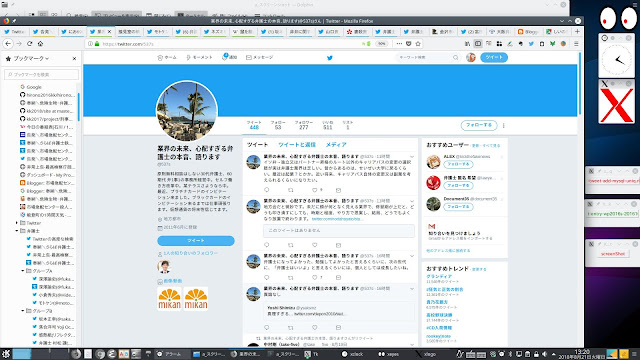This screenshot has width=640, height=360.
Task: Open Twitter 通知 notifications
Action: pos(229,57)
